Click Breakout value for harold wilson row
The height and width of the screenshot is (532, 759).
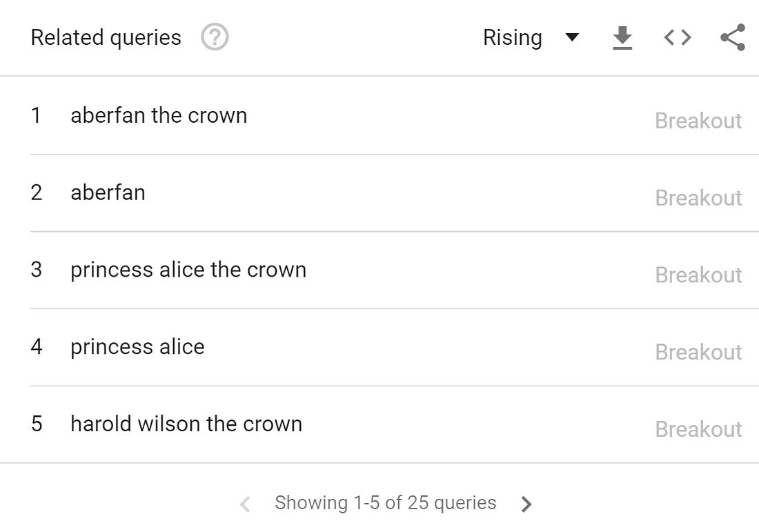point(698,429)
